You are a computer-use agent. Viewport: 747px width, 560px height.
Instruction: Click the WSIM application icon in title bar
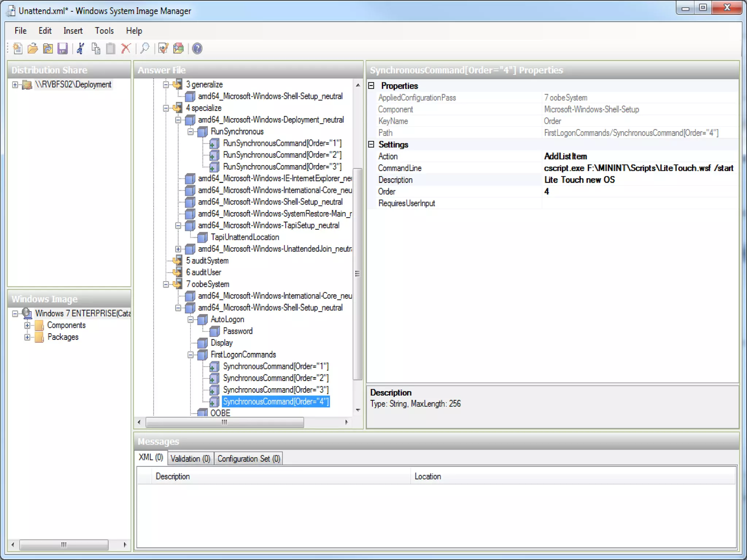point(11,11)
